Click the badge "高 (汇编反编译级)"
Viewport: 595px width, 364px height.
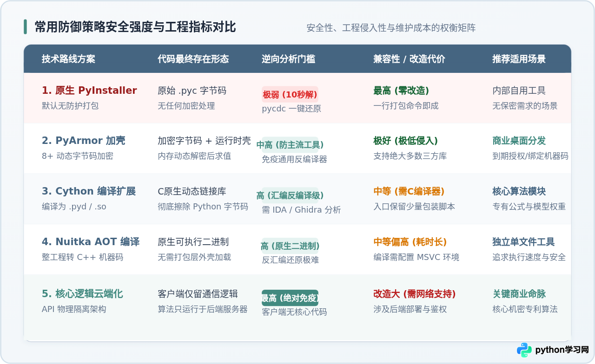click(290, 195)
